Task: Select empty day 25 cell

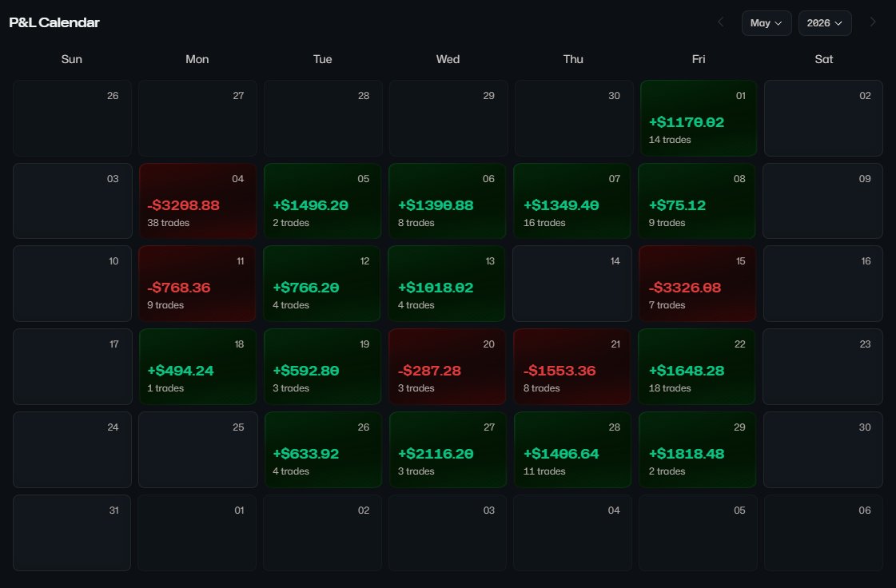Action: [198, 450]
